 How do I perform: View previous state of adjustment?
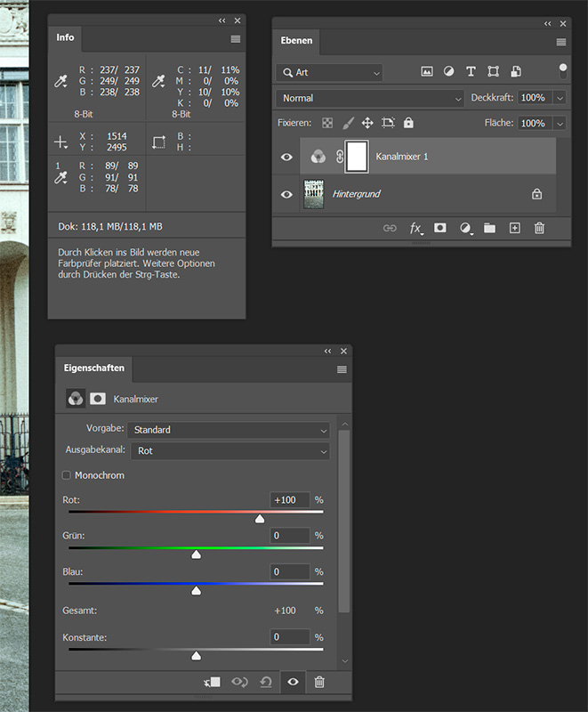(239, 682)
